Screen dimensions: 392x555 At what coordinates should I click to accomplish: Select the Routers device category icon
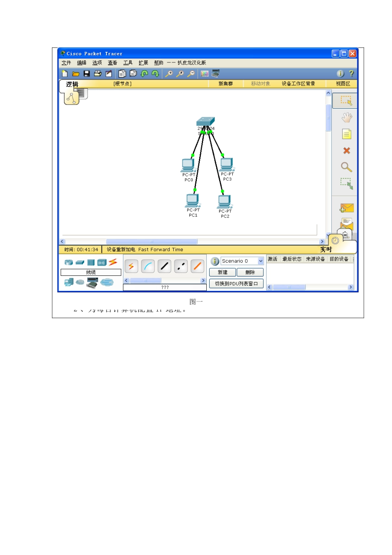(69, 262)
